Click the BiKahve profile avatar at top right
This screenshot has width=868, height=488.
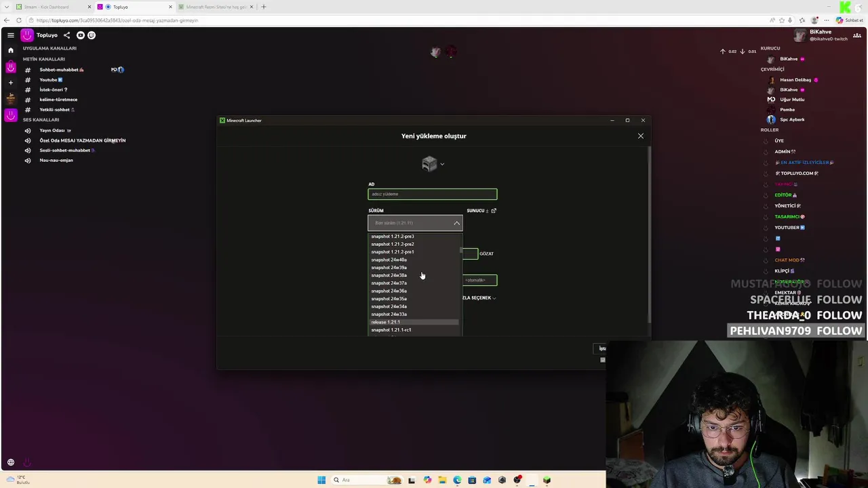tap(800, 35)
